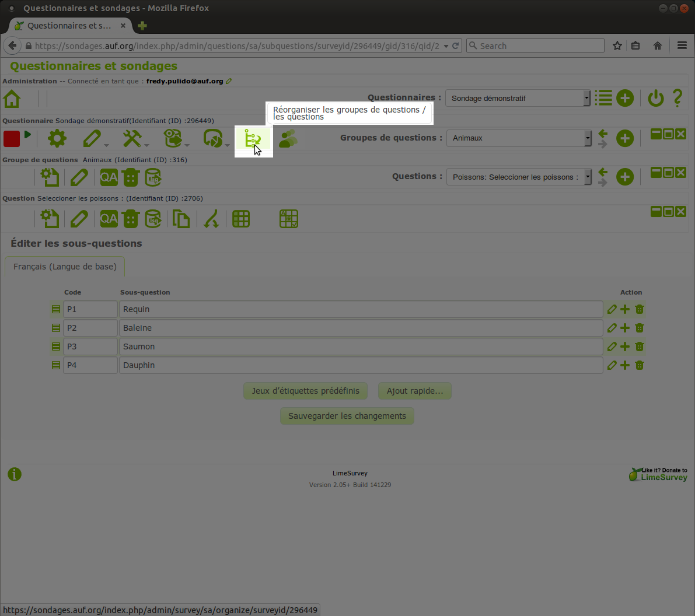Export the current question icon

pos(153,219)
